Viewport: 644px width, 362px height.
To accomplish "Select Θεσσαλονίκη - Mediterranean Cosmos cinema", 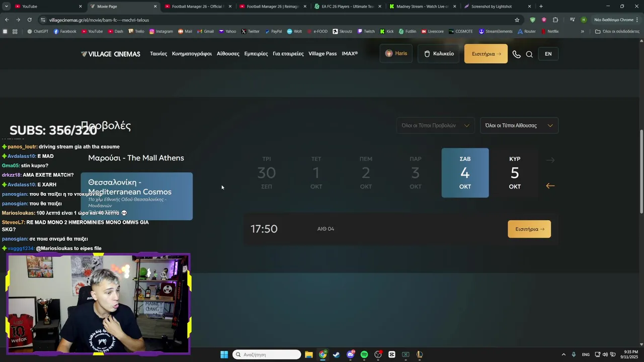I will [137, 196].
